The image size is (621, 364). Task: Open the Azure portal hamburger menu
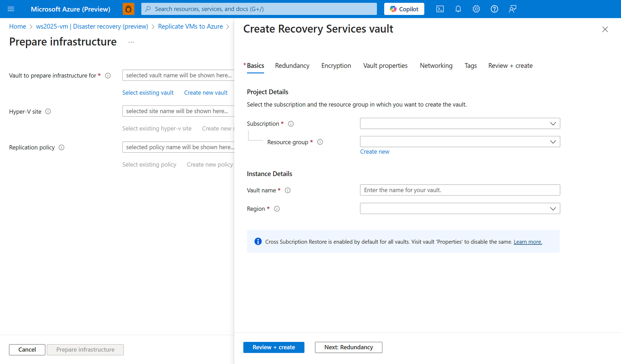tap(11, 9)
